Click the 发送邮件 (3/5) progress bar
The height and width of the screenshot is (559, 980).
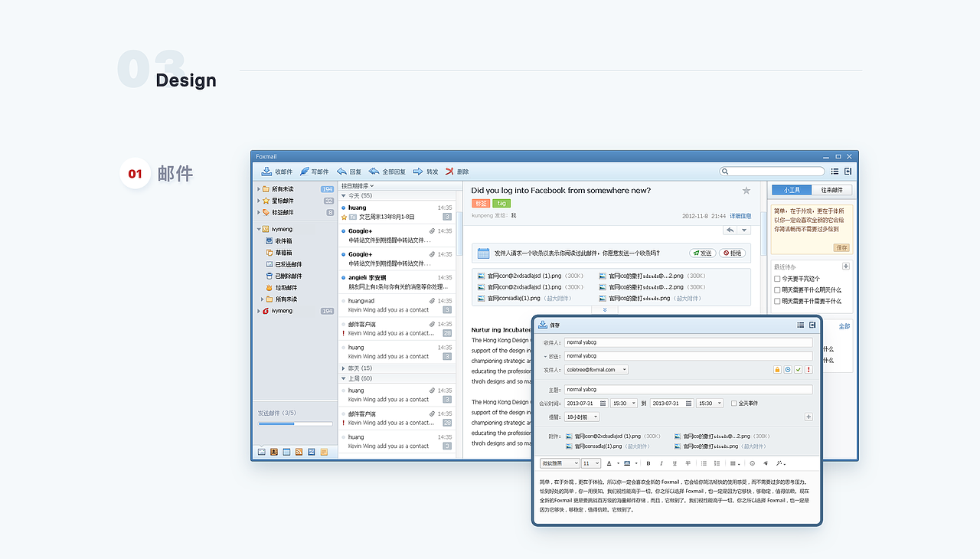[x=295, y=422]
